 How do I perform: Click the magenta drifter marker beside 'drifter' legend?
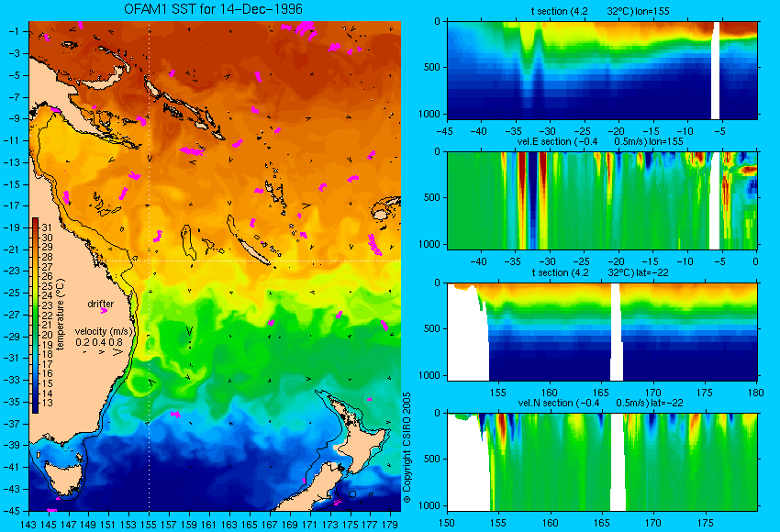pyautogui.click(x=104, y=311)
